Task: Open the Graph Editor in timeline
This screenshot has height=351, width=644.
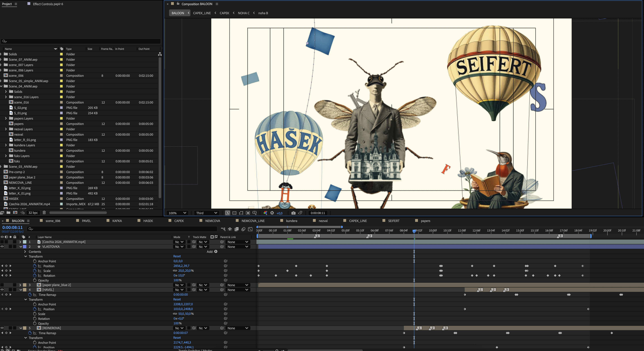Action: click(x=250, y=229)
